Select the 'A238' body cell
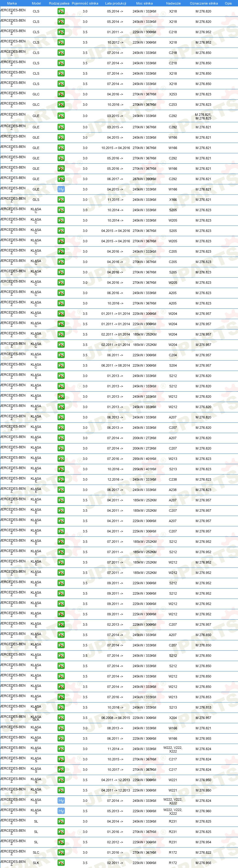This screenshot has height=868, width=238. pyautogui.click(x=173, y=490)
